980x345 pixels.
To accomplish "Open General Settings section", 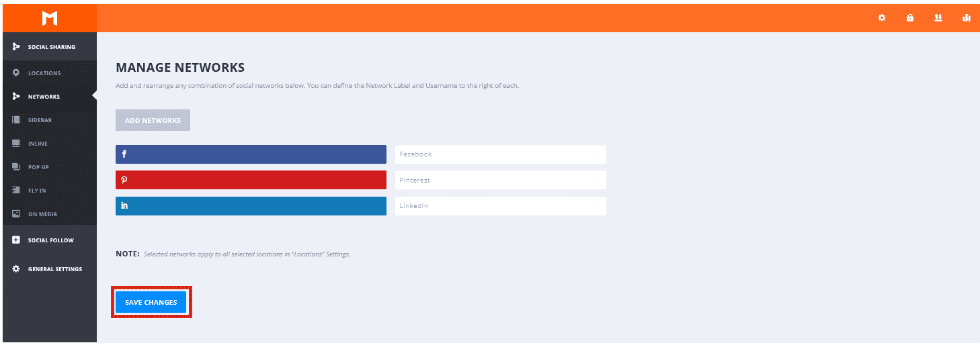I will 50,269.
